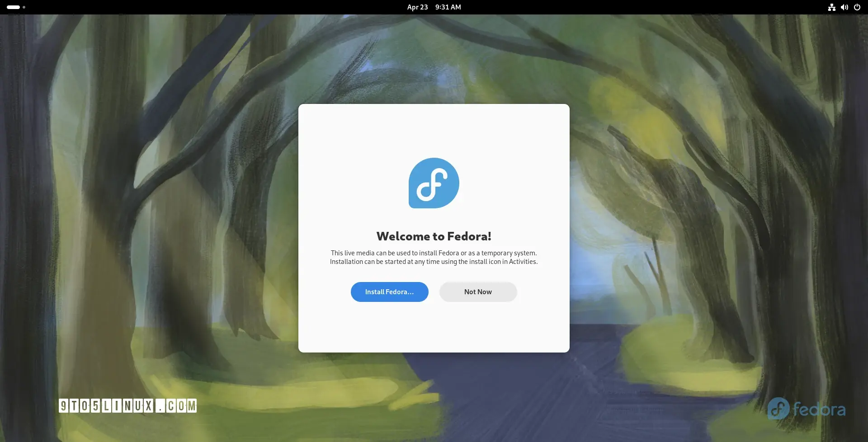This screenshot has height=442, width=868.
Task: Click the volume speaker icon
Action: click(844, 7)
